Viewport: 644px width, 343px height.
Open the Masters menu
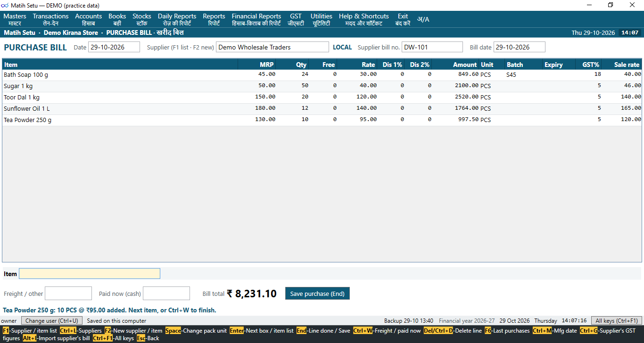click(x=15, y=19)
